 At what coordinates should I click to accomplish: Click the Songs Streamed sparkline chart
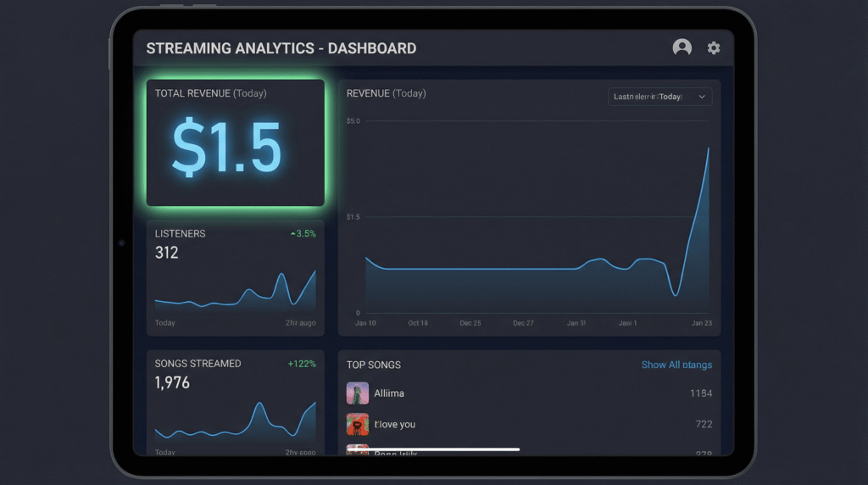pyautogui.click(x=236, y=421)
